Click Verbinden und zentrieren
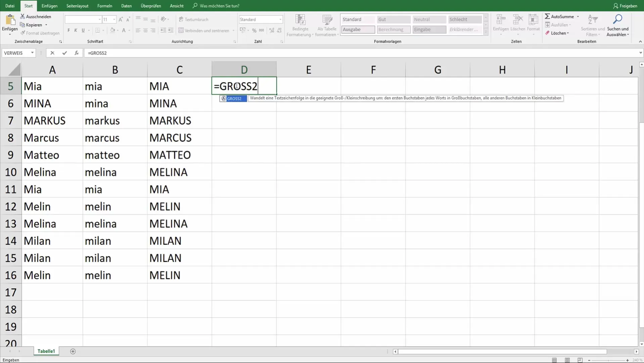644x363 pixels. 204,30
